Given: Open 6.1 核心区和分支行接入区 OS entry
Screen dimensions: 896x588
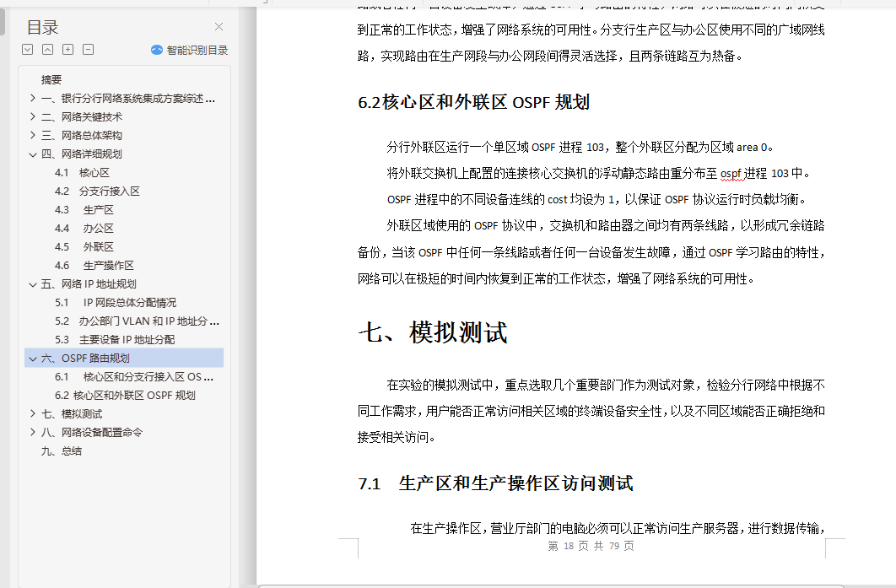Looking at the screenshot, I should click(134, 376).
